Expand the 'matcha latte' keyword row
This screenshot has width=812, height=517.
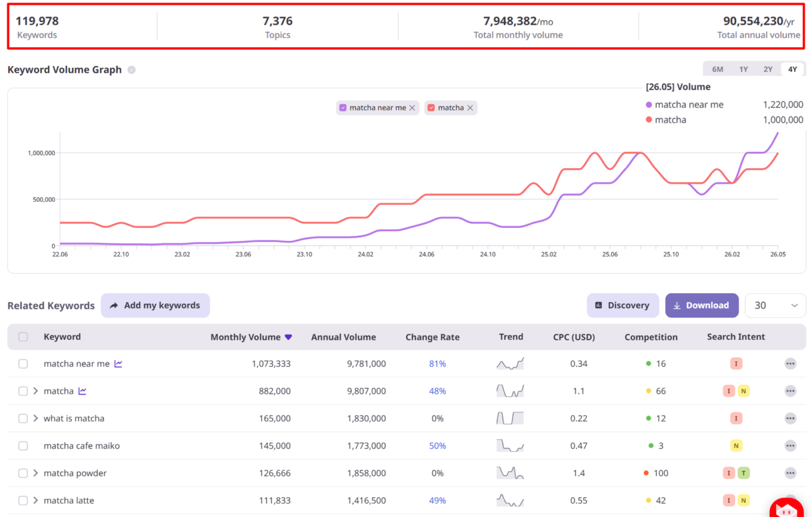click(36, 501)
